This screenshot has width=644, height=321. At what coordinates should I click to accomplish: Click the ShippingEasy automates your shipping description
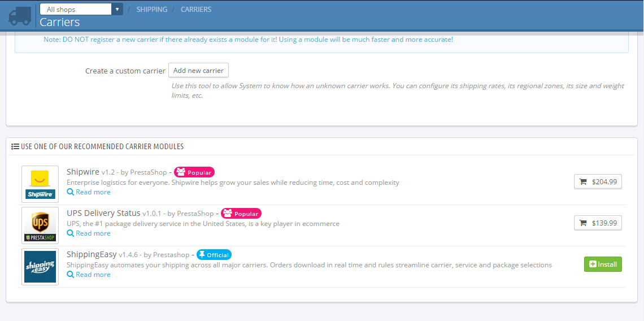(x=309, y=264)
